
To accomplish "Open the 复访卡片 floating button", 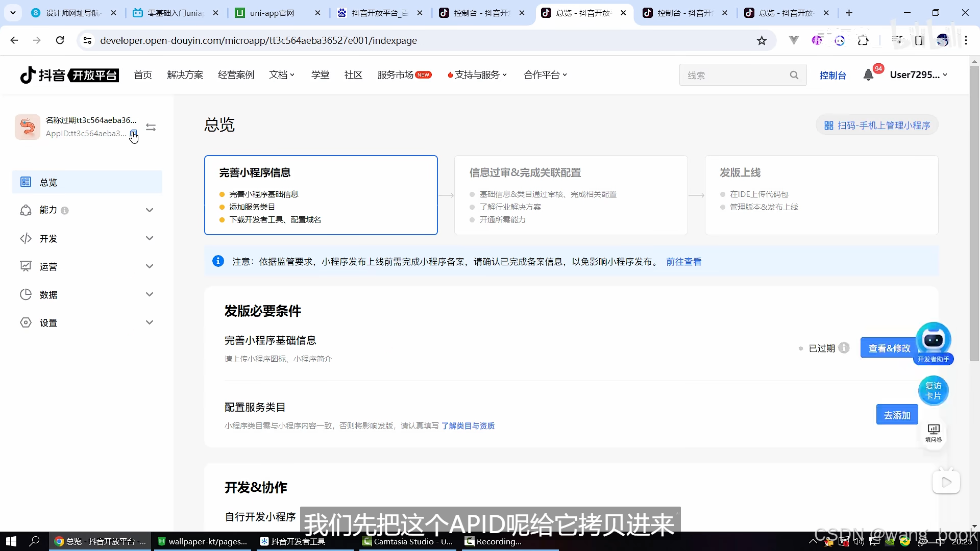I will tap(933, 391).
